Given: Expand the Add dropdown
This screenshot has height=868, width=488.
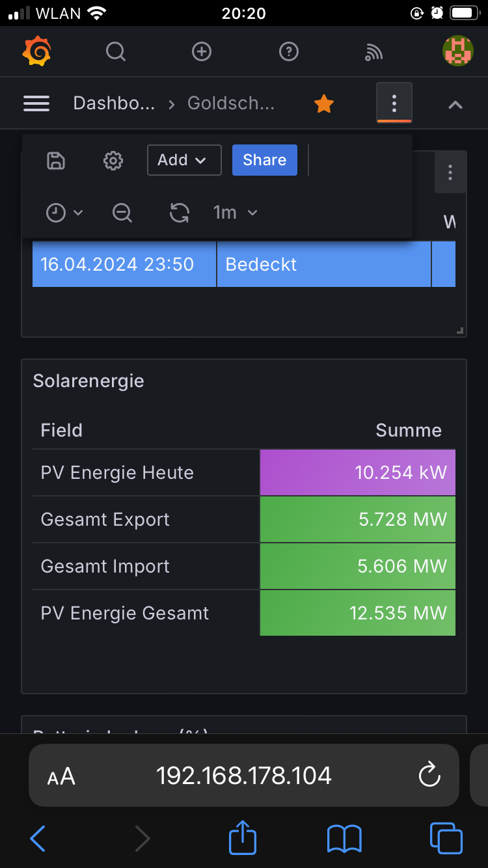Looking at the screenshot, I should pyautogui.click(x=184, y=160).
